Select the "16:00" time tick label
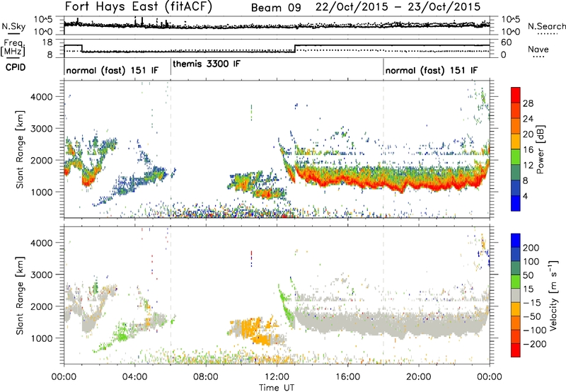Image resolution: width=566 pixels, height=392 pixels. [x=347, y=377]
